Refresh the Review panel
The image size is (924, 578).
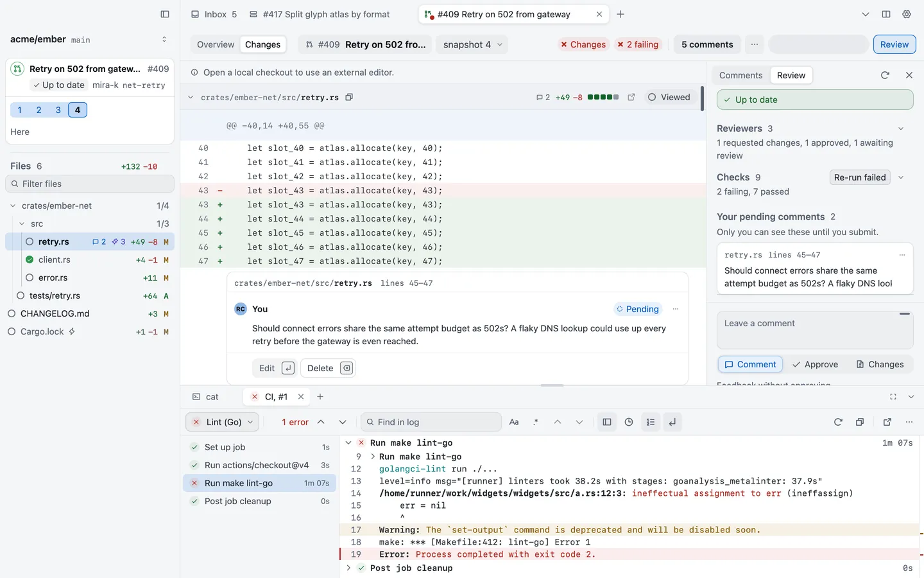(x=885, y=75)
